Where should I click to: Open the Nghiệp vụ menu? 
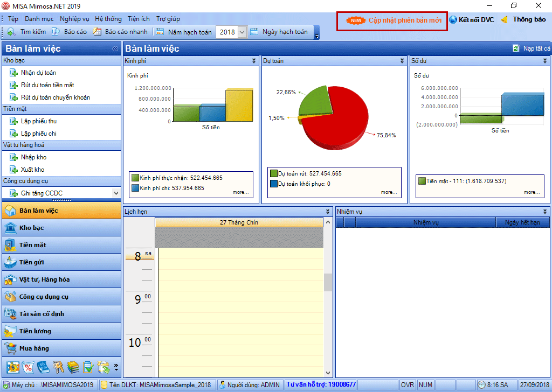coord(74,19)
